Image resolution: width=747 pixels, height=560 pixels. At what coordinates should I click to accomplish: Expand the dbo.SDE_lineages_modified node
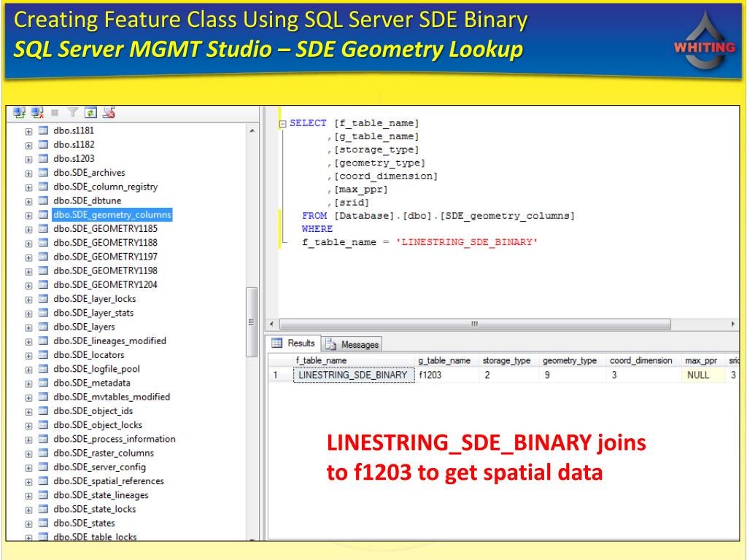tap(28, 342)
